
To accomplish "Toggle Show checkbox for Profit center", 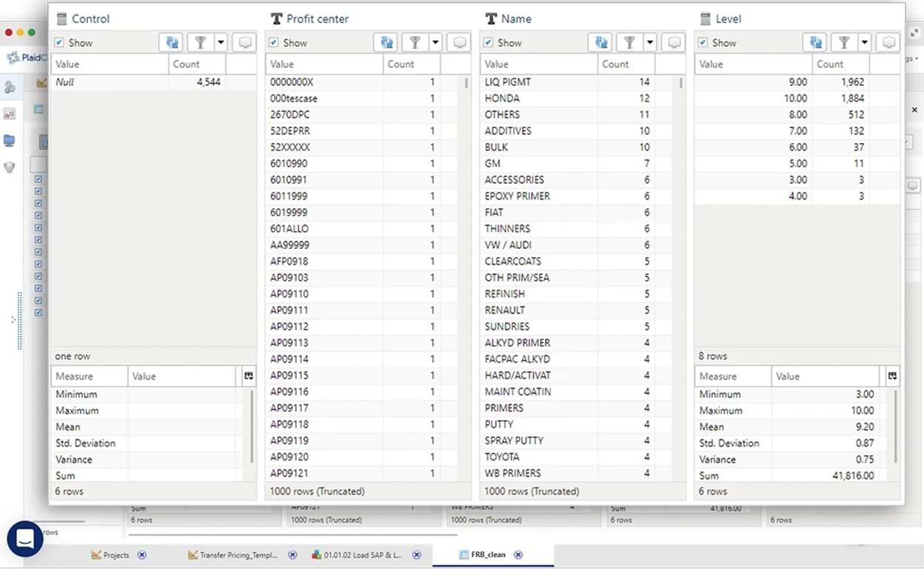I will (x=274, y=43).
